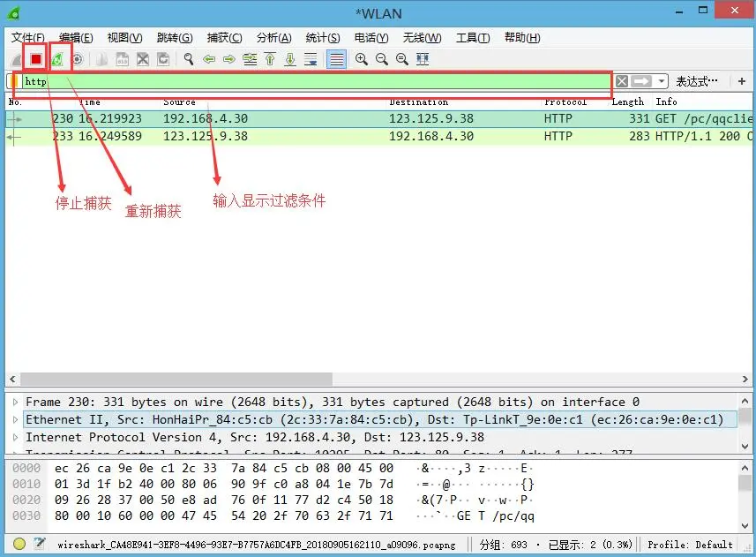Screen dimensions: 756x557
Task: Sort packets by the Info column header
Action: [666, 102]
